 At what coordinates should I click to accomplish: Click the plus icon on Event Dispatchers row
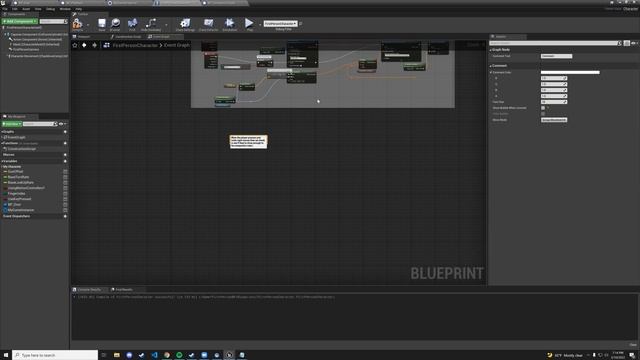coord(65,216)
